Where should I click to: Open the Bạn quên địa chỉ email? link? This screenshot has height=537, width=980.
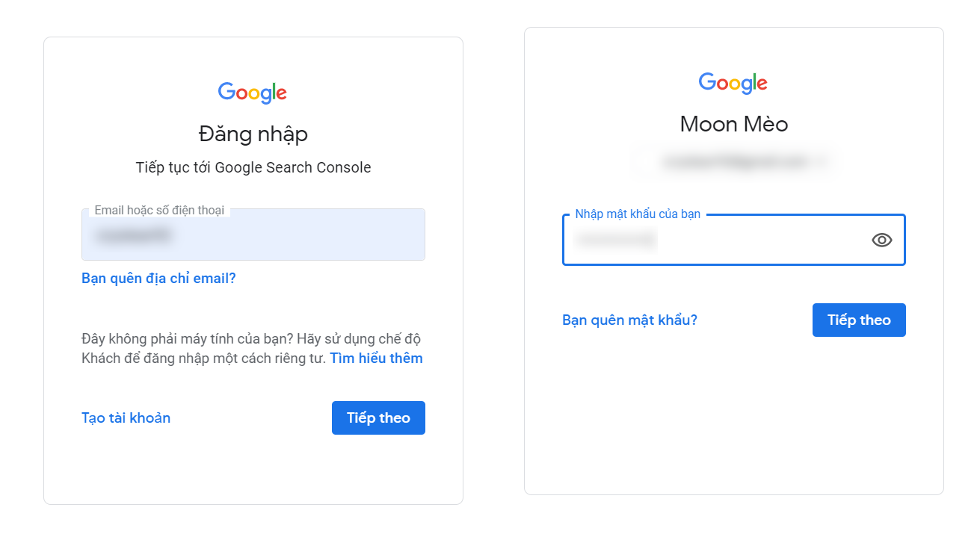tap(158, 279)
